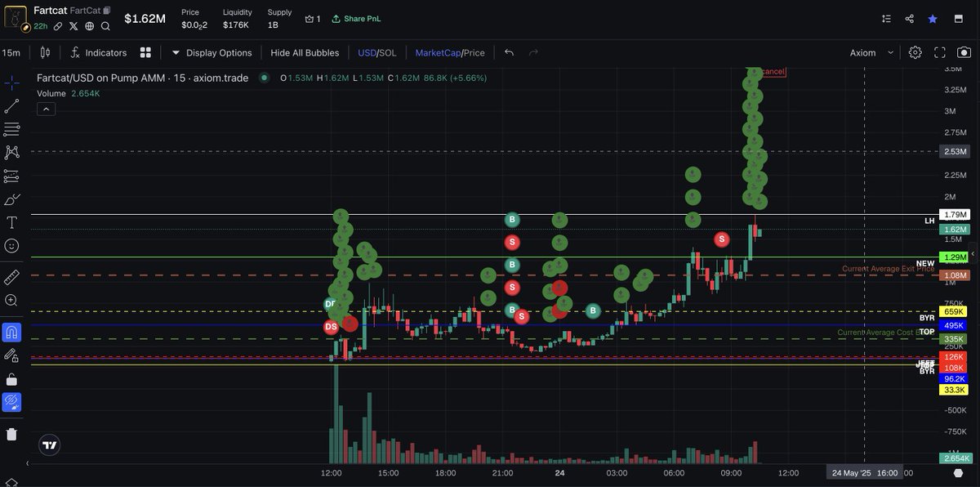Click the red cancel order label
Image resolution: width=980 pixels, height=487 pixels.
click(772, 71)
